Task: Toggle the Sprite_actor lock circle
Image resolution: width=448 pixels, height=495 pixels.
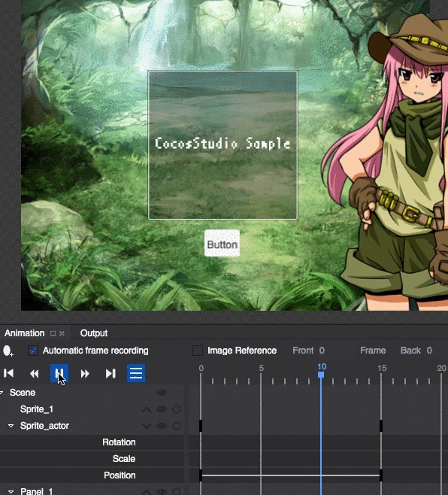Action: (x=177, y=426)
